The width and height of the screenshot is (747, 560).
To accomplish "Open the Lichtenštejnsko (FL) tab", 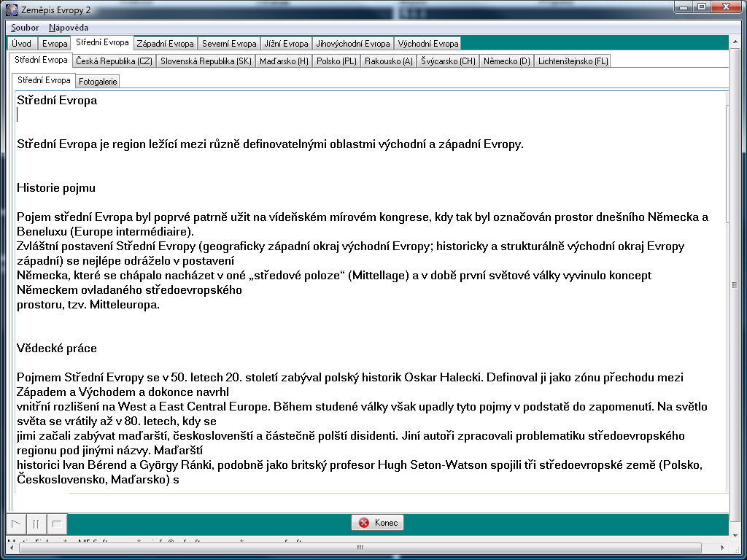I will click(573, 61).
